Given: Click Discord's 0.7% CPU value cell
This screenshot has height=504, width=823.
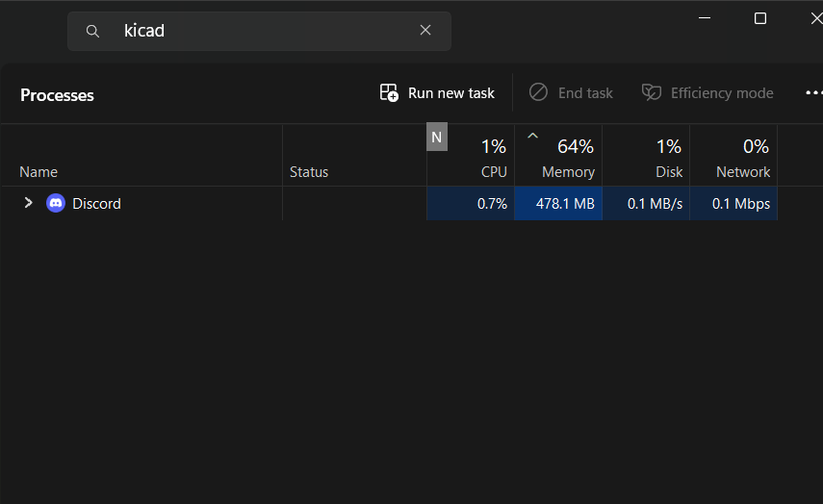Looking at the screenshot, I should pos(471,204).
